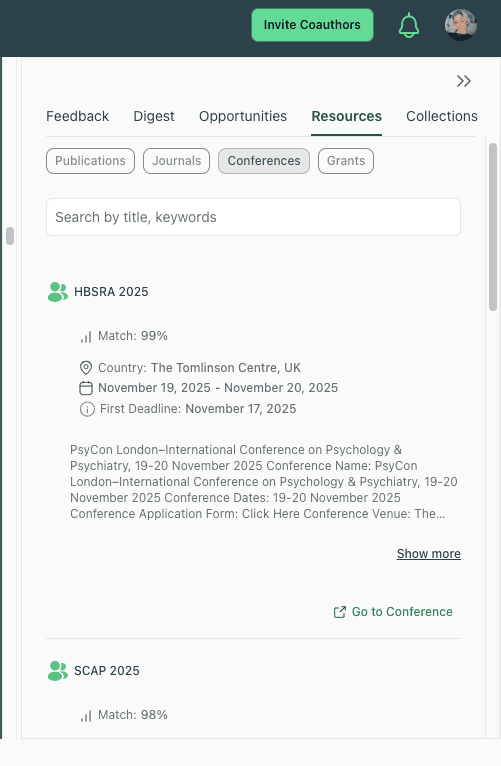Click the info icon beside First Deadline
This screenshot has width=501, height=766.
pyautogui.click(x=87, y=409)
